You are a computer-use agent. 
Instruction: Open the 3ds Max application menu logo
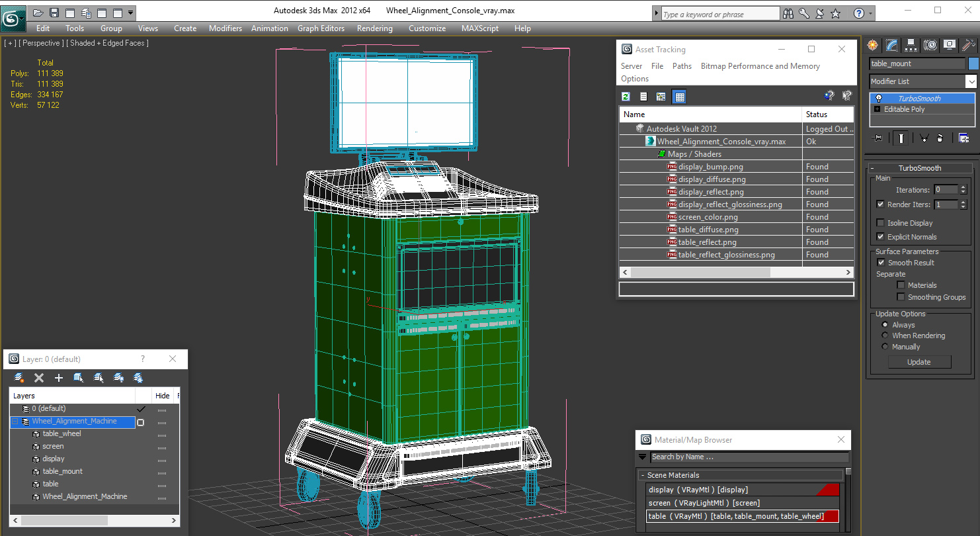click(13, 18)
